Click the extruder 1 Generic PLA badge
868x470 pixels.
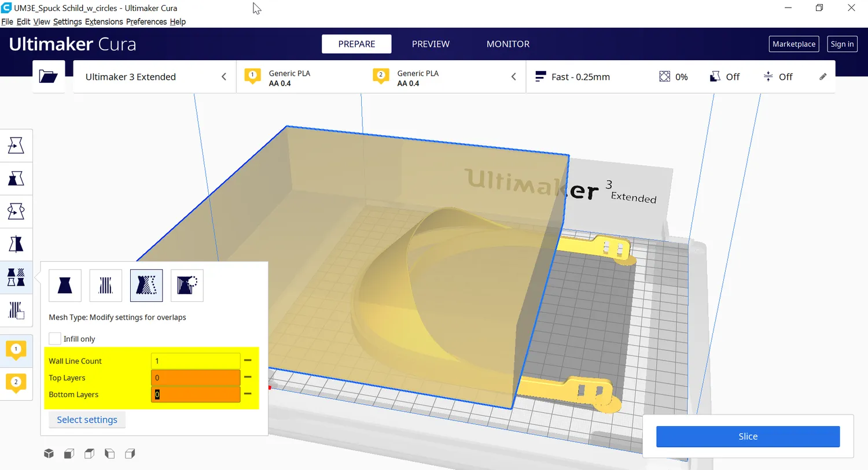point(252,76)
